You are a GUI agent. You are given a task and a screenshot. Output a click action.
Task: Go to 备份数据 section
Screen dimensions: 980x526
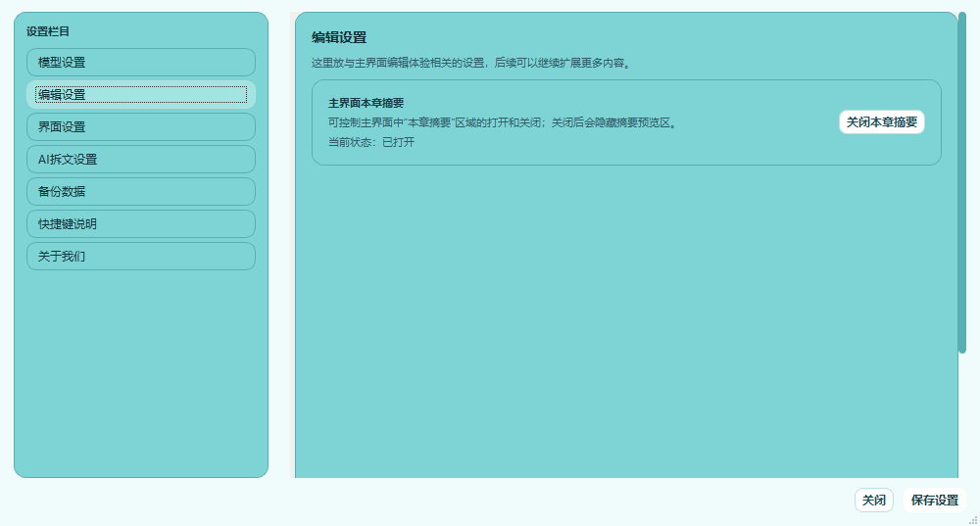[140, 192]
